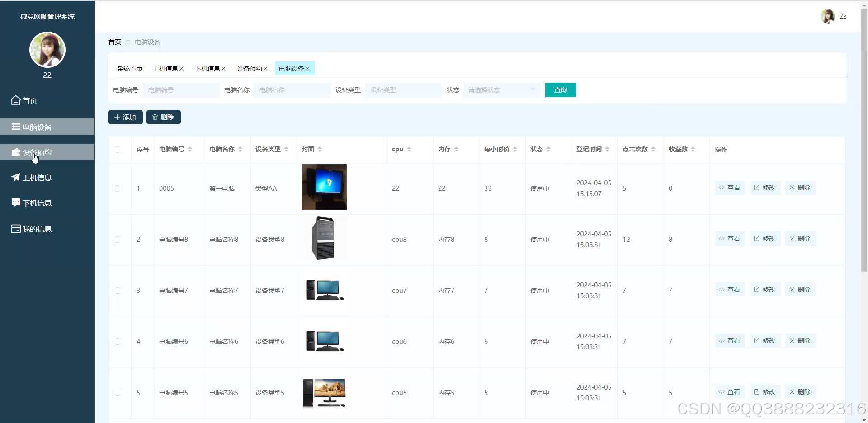Click 修改 for row 0005

click(x=765, y=188)
